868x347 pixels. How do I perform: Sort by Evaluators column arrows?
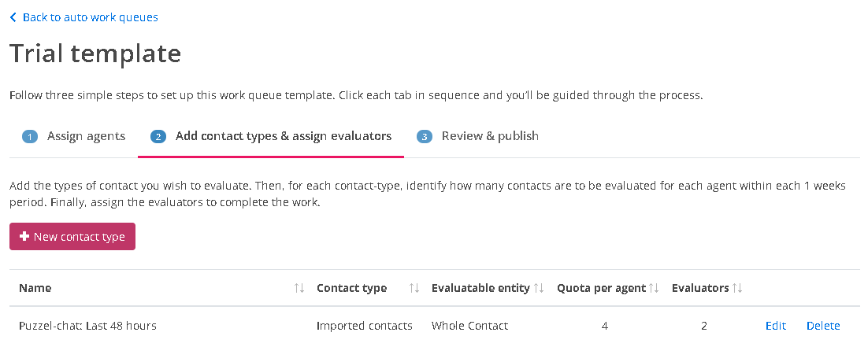[738, 289]
